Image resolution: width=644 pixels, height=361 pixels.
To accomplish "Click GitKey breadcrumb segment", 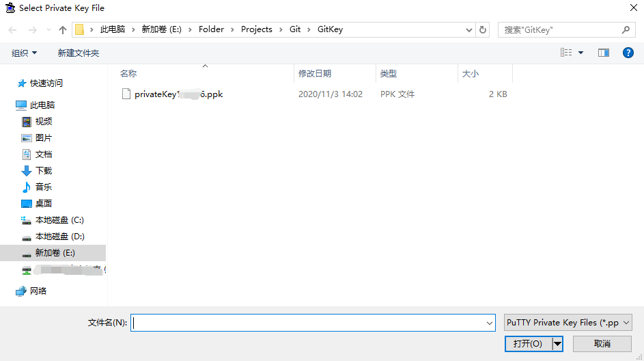I will [330, 29].
